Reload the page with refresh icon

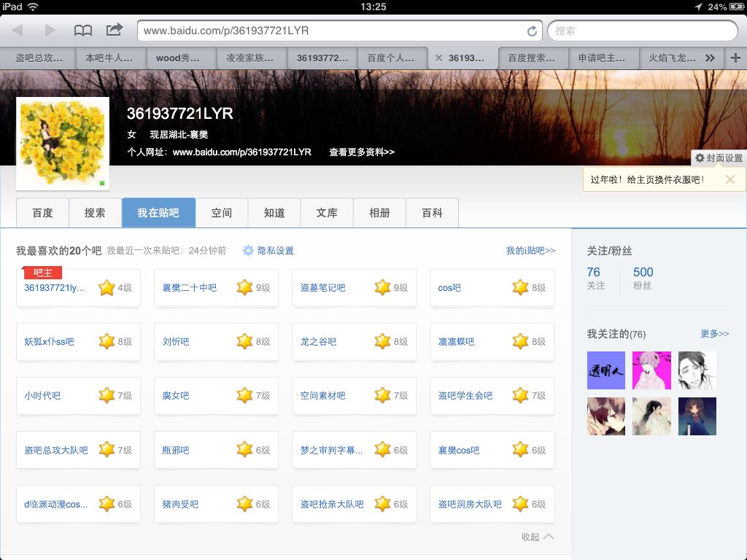532,31
